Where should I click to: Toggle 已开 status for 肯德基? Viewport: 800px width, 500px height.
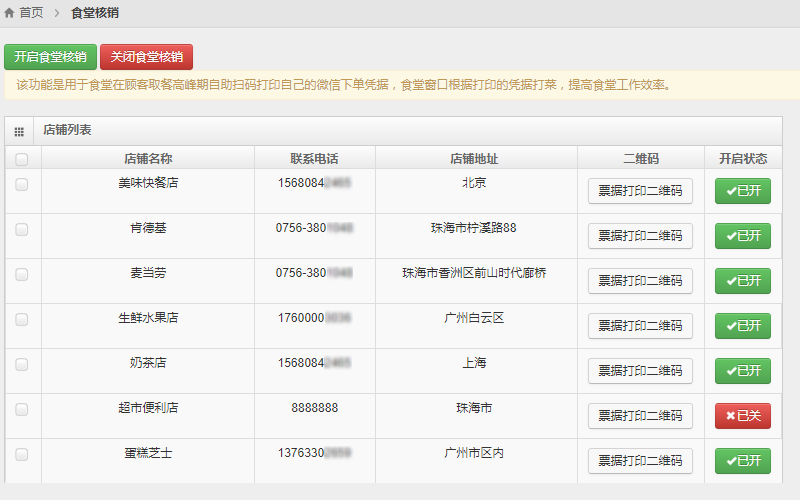coord(742,236)
